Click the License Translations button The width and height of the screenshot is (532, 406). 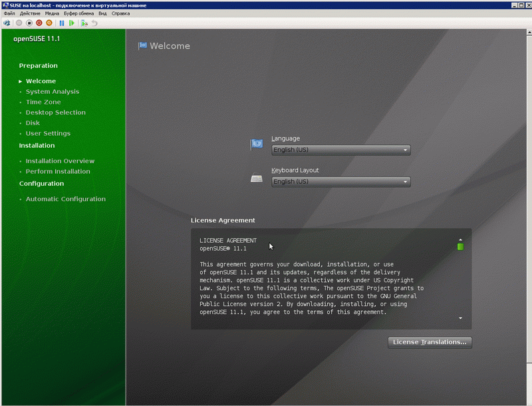coord(430,342)
